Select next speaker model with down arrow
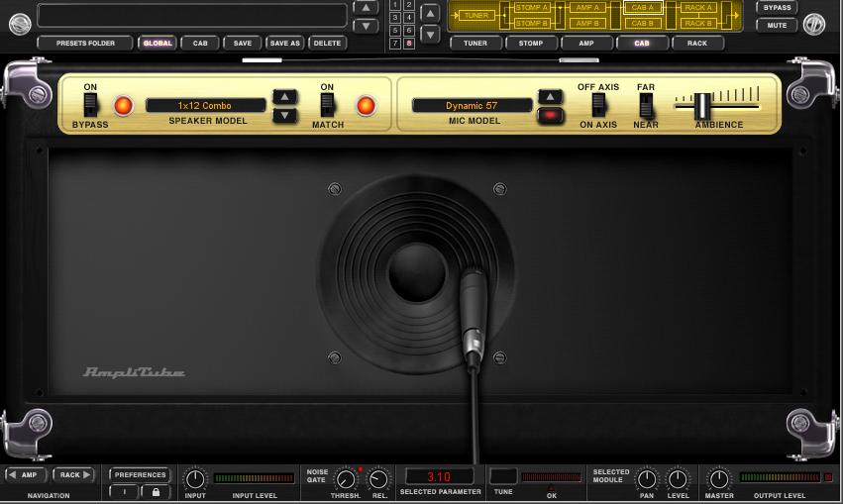Image resolution: width=843 pixels, height=504 pixels. pyautogui.click(x=285, y=115)
